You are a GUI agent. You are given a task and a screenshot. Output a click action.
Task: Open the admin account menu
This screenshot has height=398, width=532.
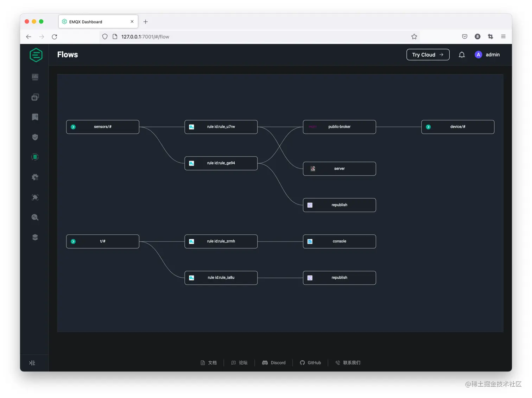[x=487, y=55]
